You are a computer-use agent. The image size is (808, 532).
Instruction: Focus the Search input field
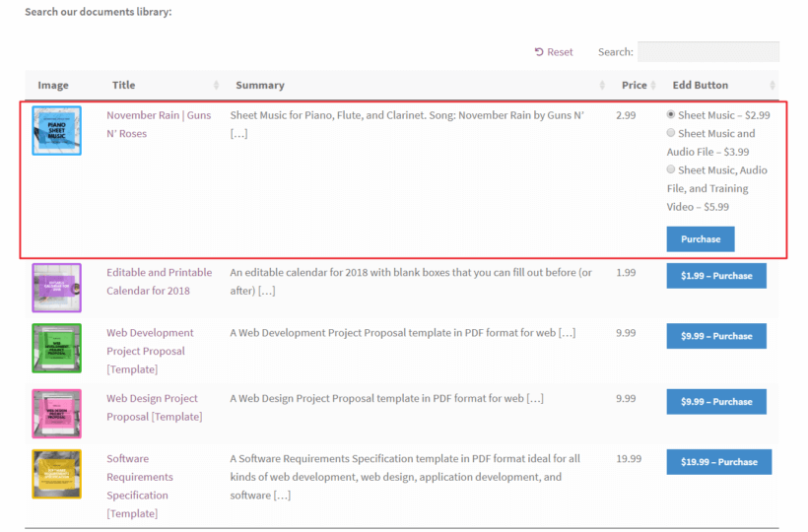pyautogui.click(x=708, y=52)
